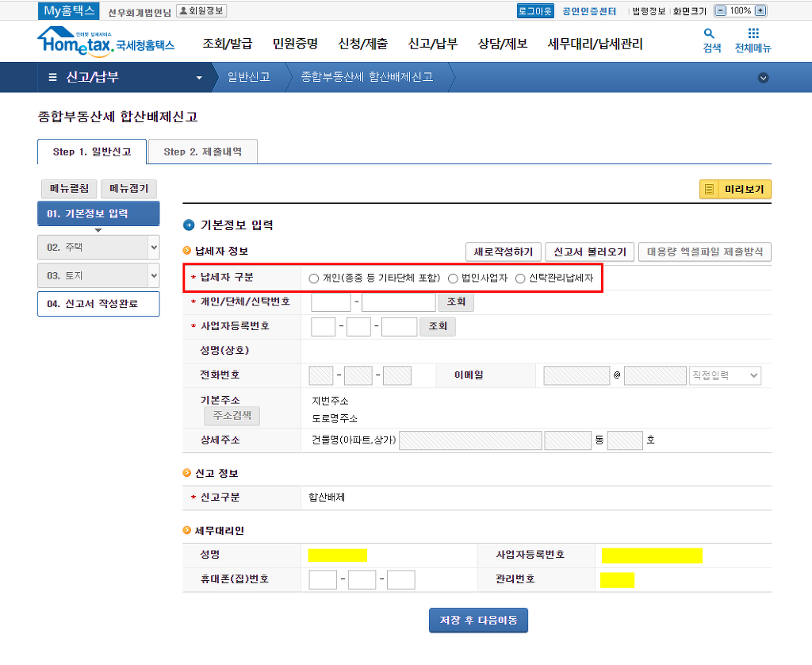
Task: Click the 새로작성하기 button
Action: 504,252
